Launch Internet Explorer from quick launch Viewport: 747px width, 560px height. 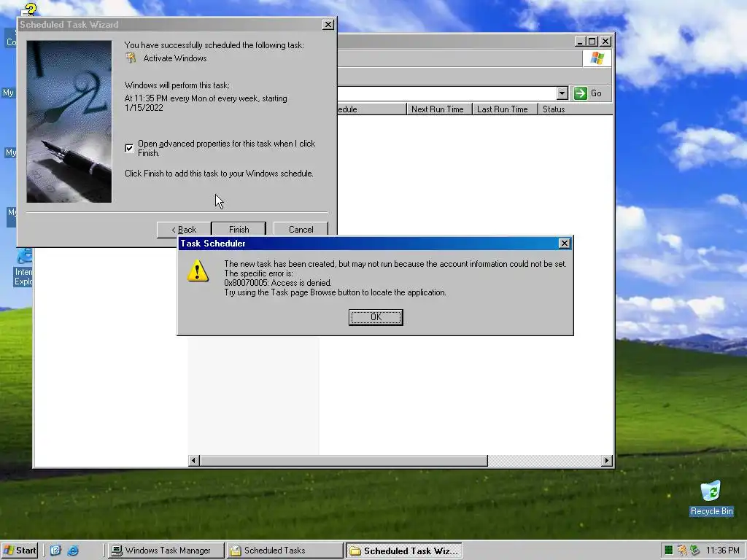[73, 551]
